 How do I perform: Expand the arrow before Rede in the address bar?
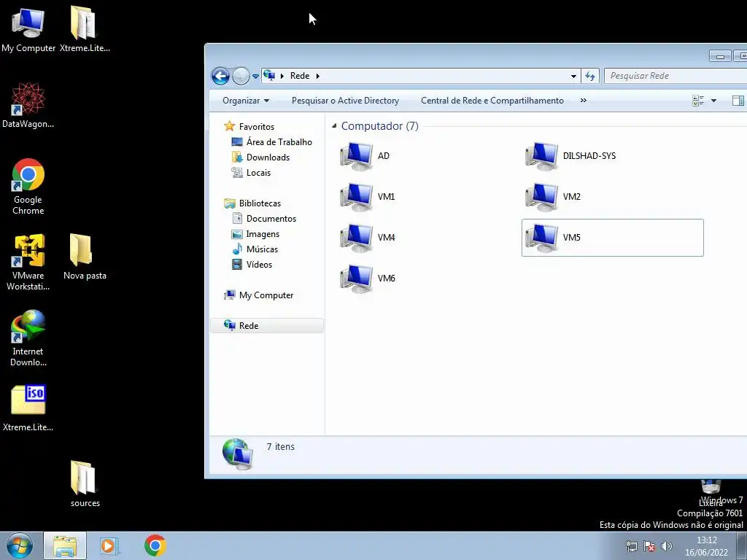pyautogui.click(x=282, y=76)
